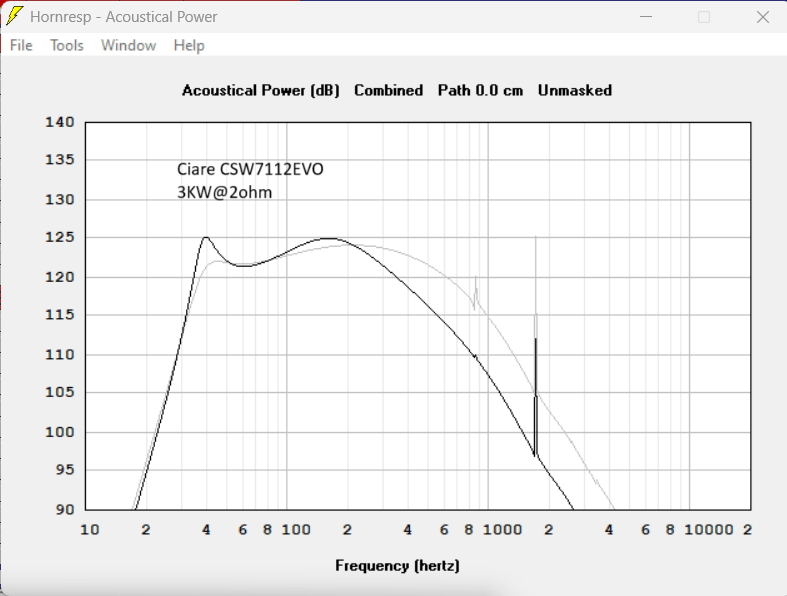Open the File menu
Image resolution: width=787 pixels, height=596 pixels.
pyautogui.click(x=21, y=46)
